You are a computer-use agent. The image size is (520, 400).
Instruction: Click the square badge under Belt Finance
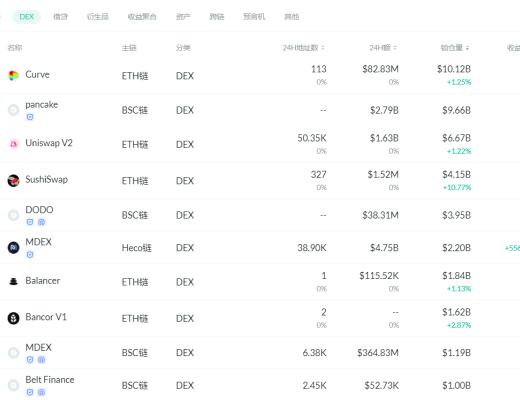[x=30, y=392]
